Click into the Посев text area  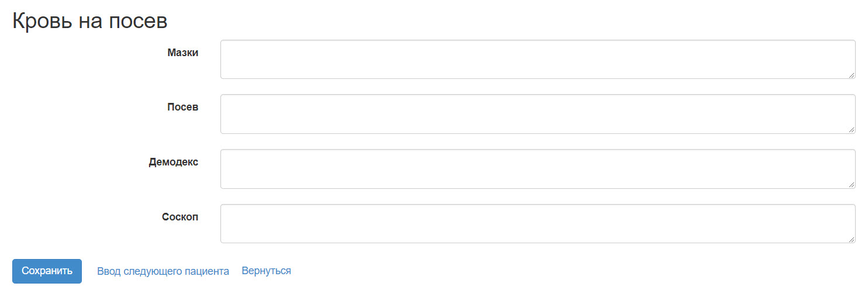coord(537,114)
